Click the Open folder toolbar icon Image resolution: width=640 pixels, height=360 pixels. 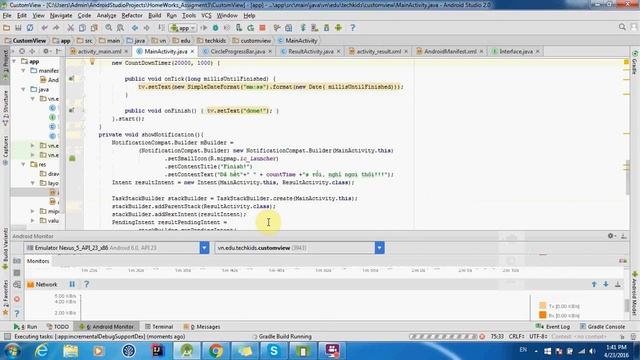7,28
